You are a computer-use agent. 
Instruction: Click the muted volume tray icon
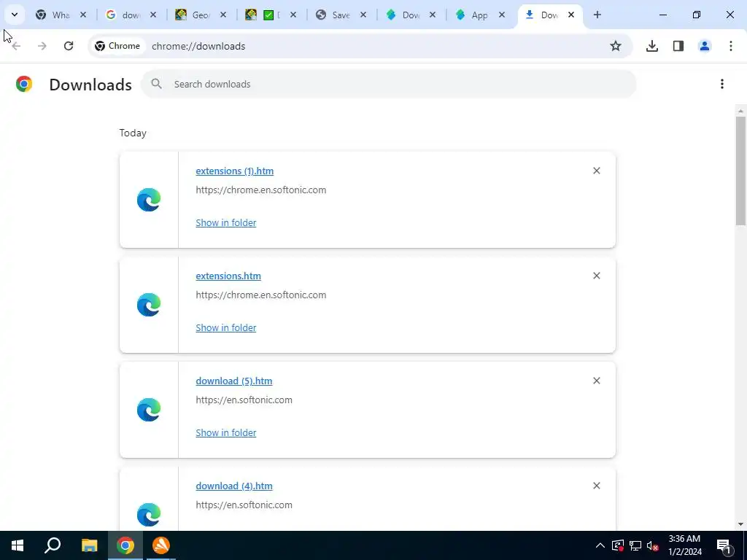(652, 545)
